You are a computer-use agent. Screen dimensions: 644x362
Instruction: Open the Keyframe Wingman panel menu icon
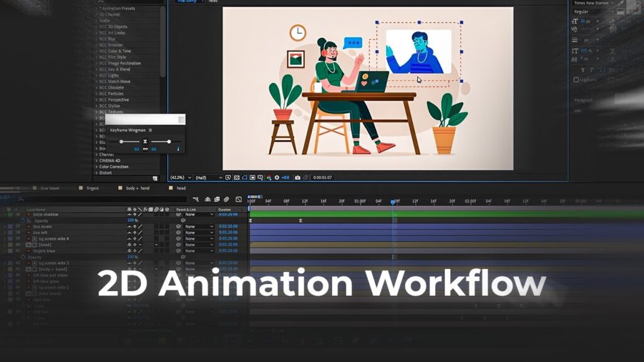tap(150, 129)
